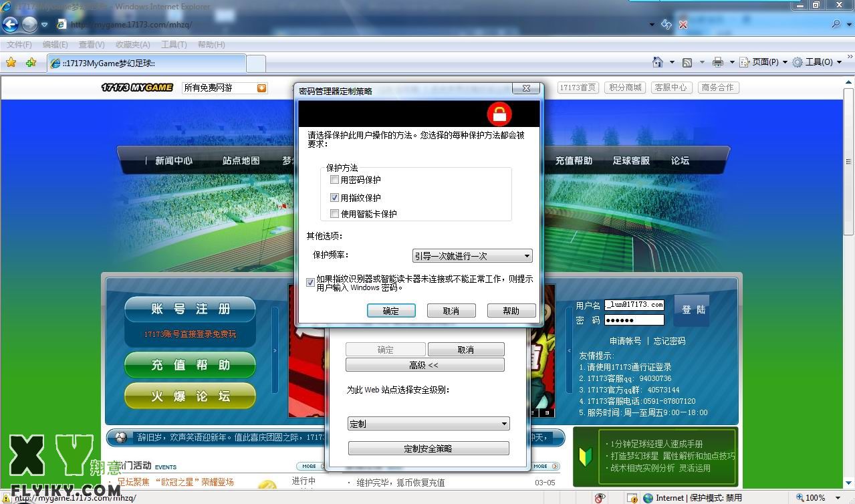This screenshot has width=855, height=504.
Task: Expand the Home button dropdown arrow
Action: 672,62
